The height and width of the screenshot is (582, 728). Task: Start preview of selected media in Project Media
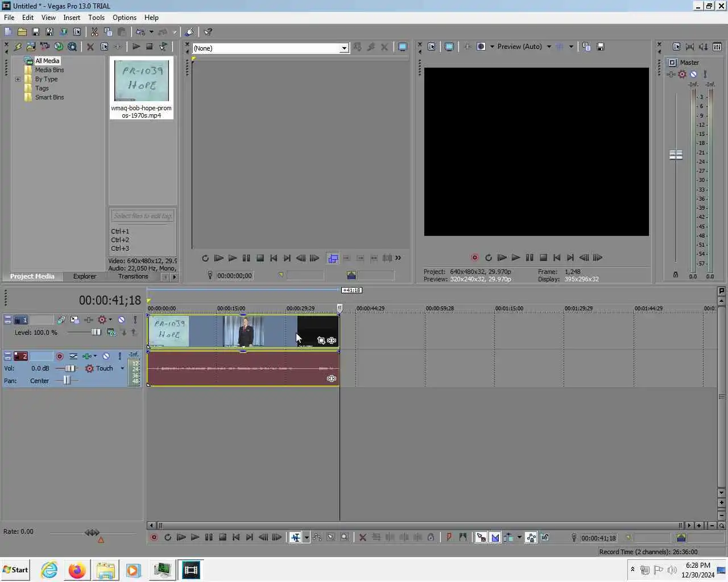point(136,47)
